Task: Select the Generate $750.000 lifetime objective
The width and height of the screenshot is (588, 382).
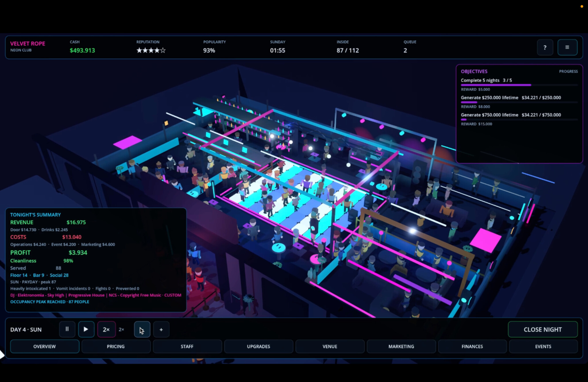Action: pyautogui.click(x=511, y=115)
